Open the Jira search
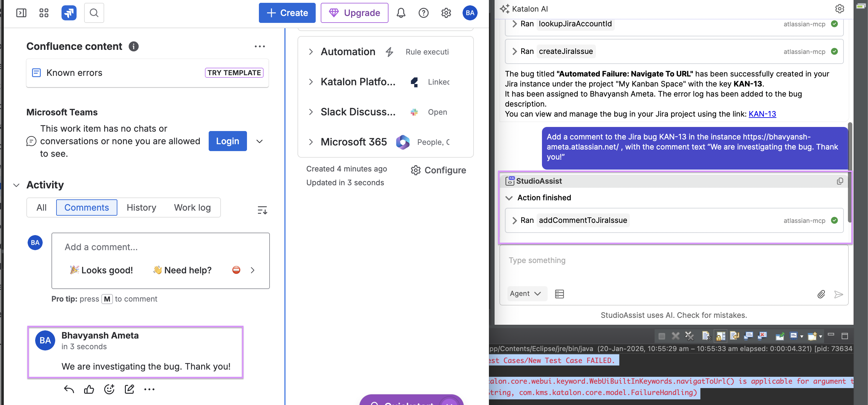Viewport: 868px width, 405px height. [x=94, y=13]
